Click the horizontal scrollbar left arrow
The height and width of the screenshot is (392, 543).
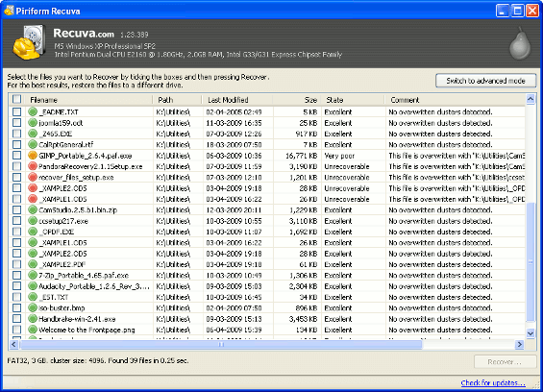pyautogui.click(x=13, y=344)
